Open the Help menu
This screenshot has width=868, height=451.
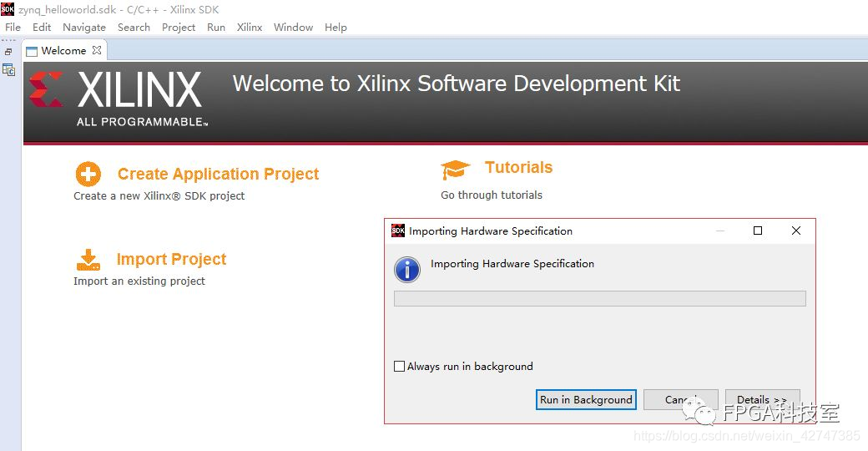[x=336, y=28]
